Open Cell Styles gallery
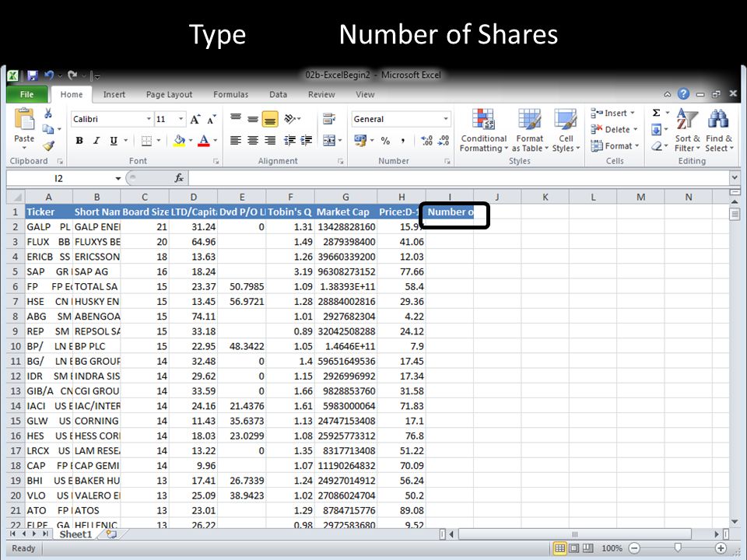The width and height of the screenshot is (747, 560). [x=566, y=131]
